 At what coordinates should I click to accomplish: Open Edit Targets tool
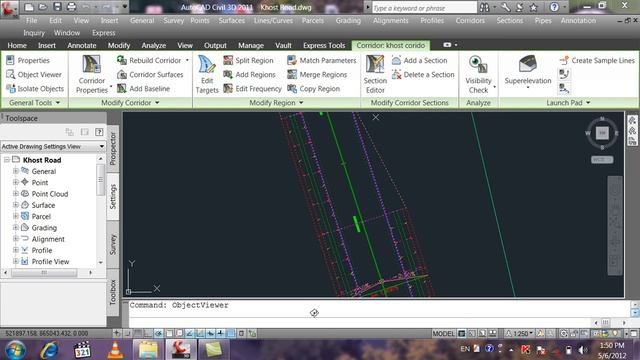[207, 74]
